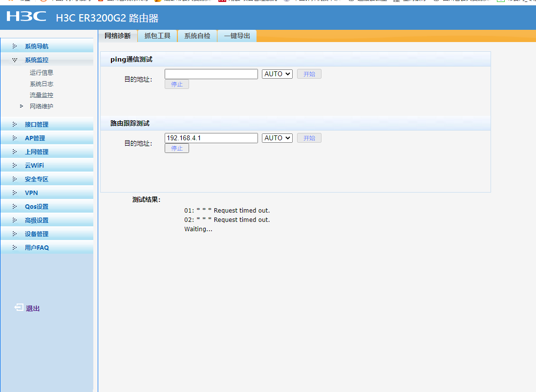Click the H3C logo in header

click(26, 17)
